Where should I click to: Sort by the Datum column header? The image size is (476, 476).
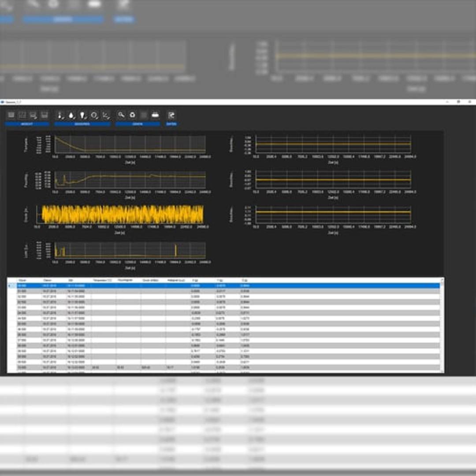tap(48, 280)
